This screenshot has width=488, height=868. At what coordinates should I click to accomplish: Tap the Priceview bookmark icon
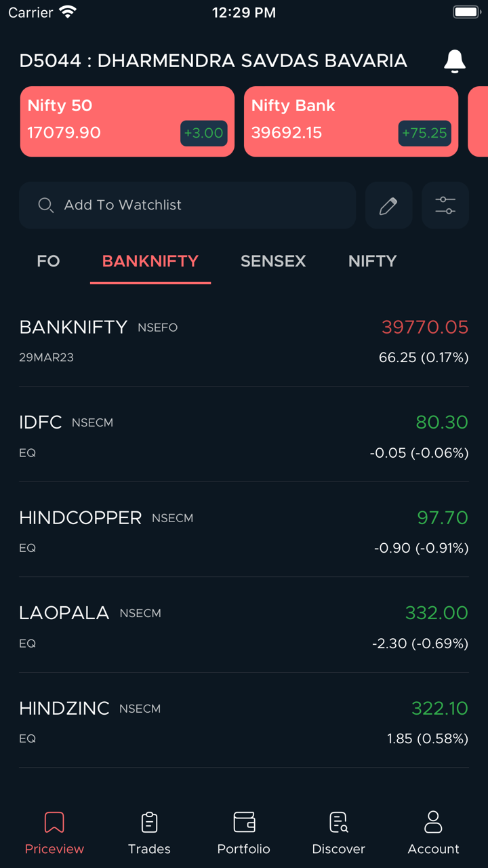[54, 823]
